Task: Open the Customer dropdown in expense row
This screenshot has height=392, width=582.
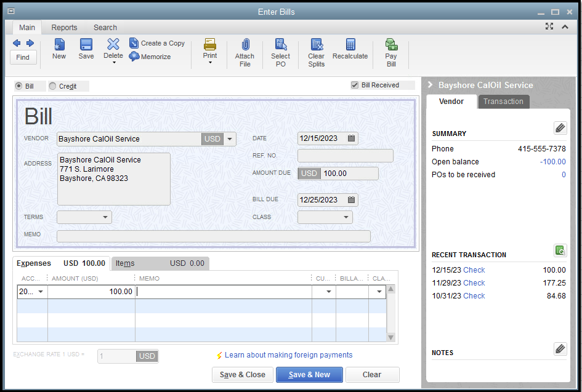Action: 328,292
